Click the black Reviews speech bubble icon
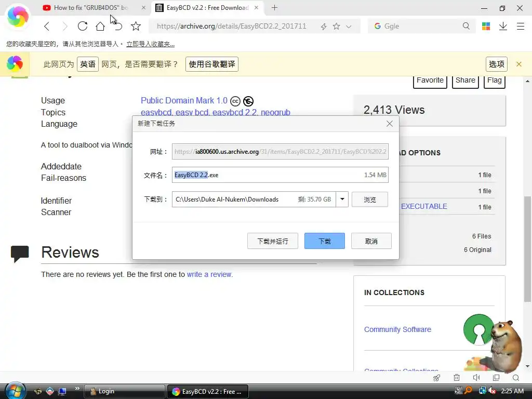The height and width of the screenshot is (399, 532). click(x=20, y=254)
